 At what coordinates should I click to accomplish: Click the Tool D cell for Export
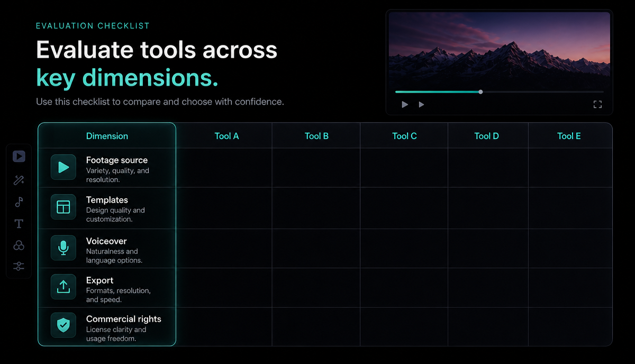point(488,287)
